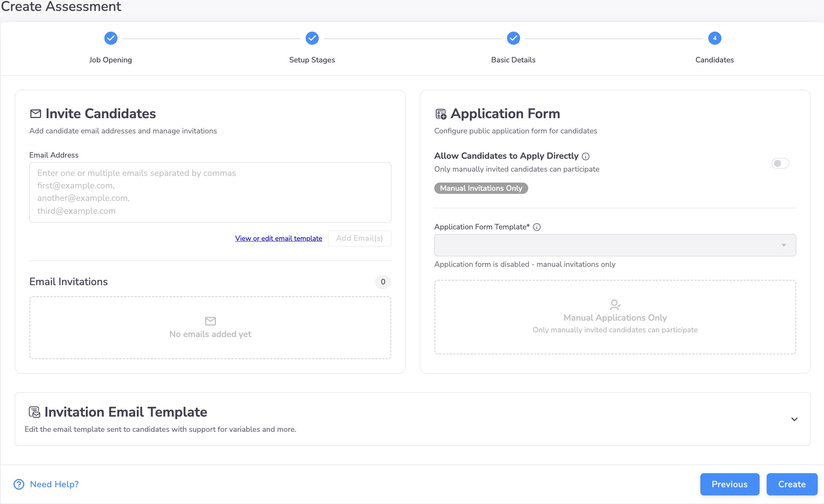The image size is (824, 504).
Task: Open View or edit email template link
Action: tap(279, 238)
